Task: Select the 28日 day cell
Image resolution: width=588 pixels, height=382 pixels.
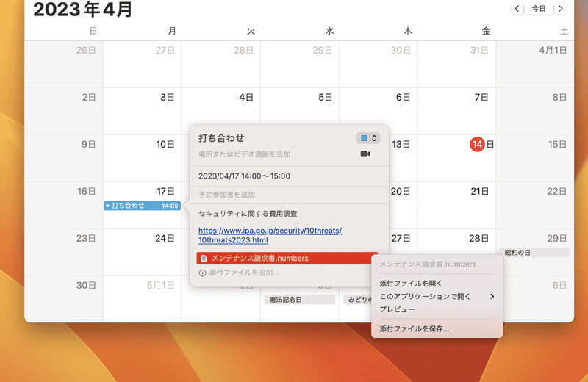Action: [456, 252]
